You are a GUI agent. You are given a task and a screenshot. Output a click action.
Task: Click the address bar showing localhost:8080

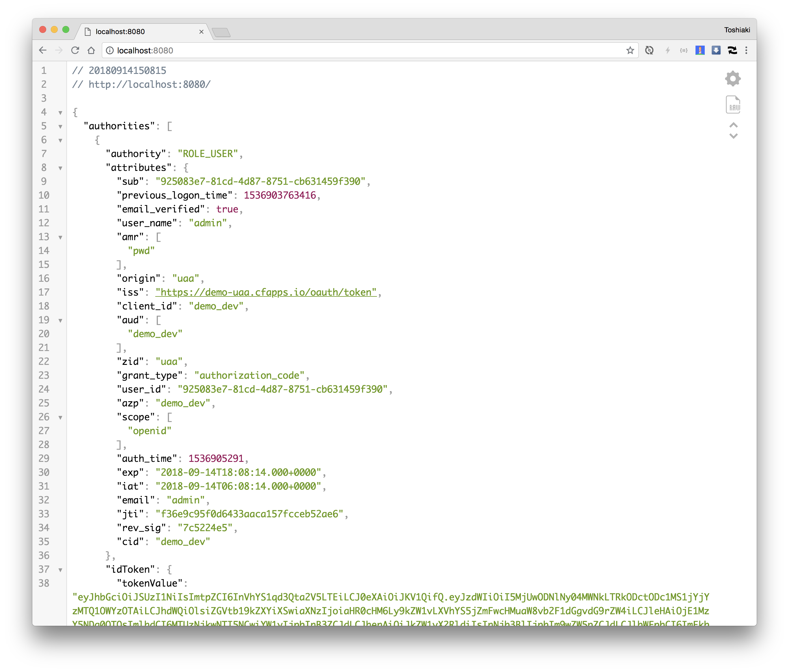[343, 50]
